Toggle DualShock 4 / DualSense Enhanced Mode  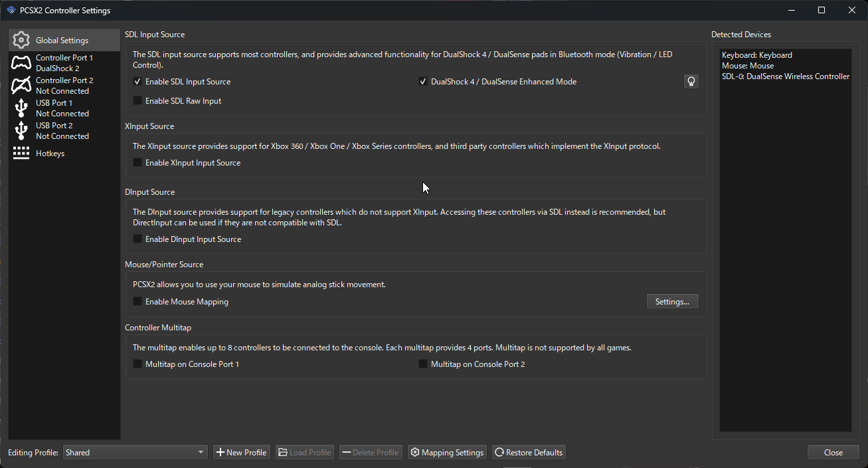[x=423, y=82]
